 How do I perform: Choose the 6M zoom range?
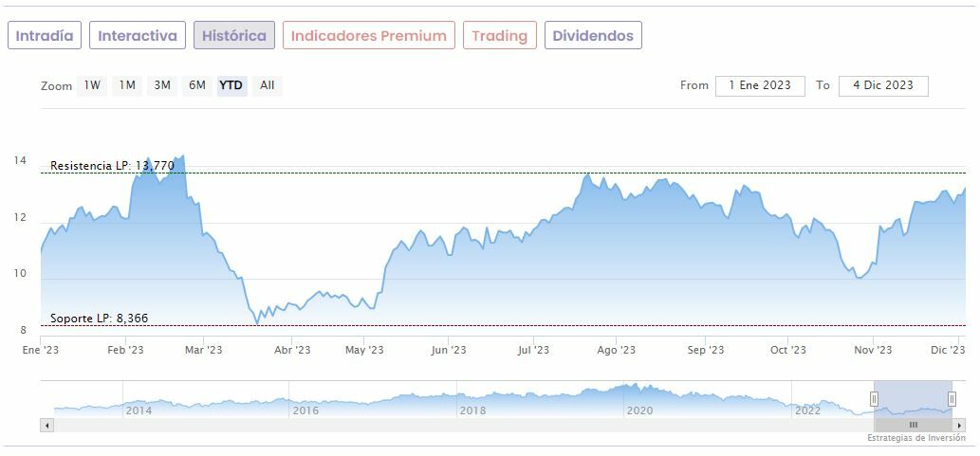[197, 85]
